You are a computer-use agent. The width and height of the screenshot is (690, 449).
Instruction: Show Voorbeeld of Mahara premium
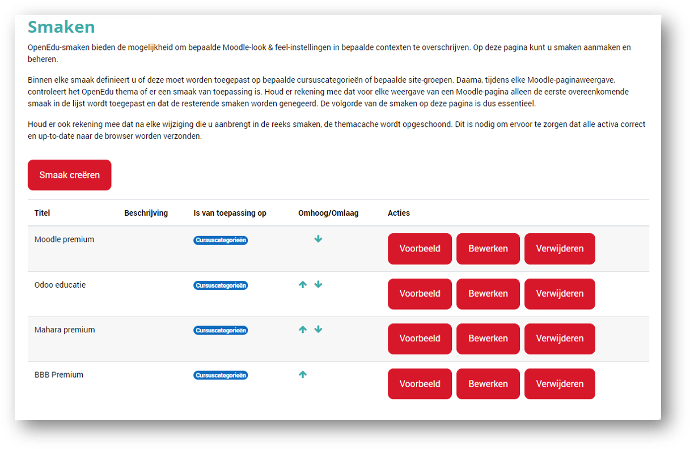pos(420,339)
